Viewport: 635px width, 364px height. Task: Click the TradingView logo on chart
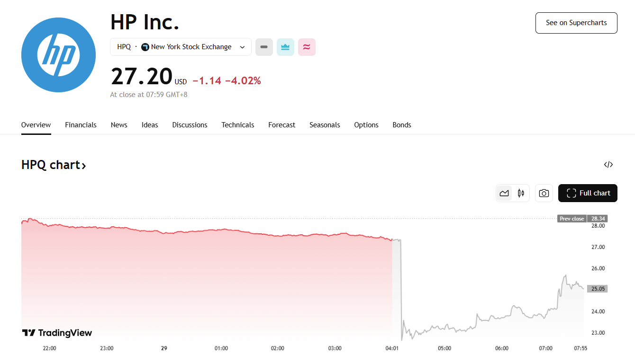(x=57, y=333)
